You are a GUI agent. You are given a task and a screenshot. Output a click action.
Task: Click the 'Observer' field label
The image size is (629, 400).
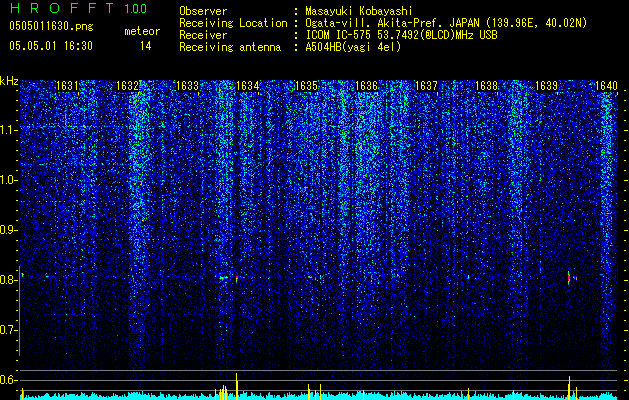click(x=203, y=11)
